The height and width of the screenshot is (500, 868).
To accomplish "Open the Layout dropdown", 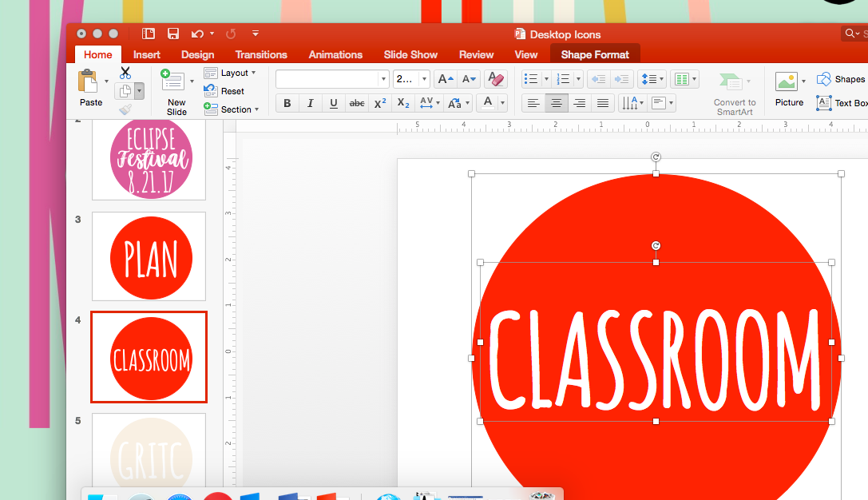I will (230, 73).
